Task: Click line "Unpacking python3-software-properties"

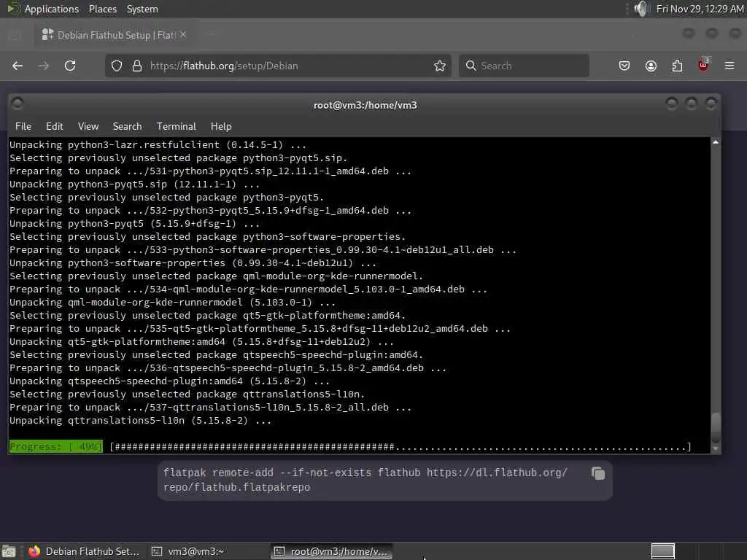Action: 193,262
